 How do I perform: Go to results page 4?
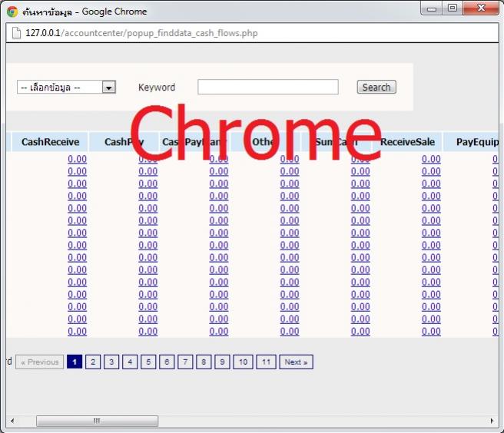[x=130, y=362]
